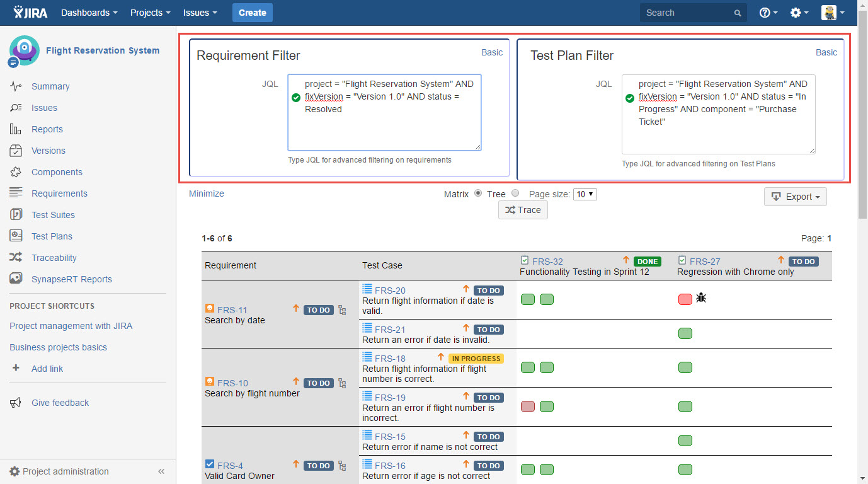Click the Test Suites sidebar icon
This screenshot has width=868, height=484.
point(16,214)
